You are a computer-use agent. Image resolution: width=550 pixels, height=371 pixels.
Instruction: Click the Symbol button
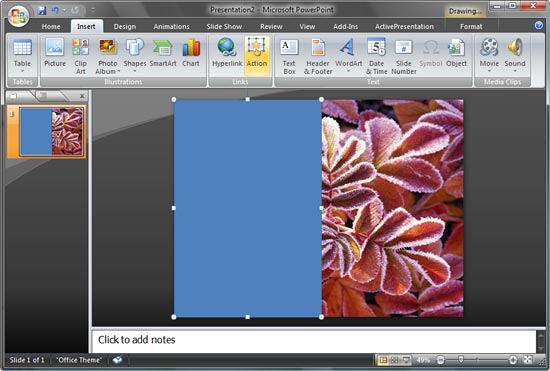[x=430, y=56]
